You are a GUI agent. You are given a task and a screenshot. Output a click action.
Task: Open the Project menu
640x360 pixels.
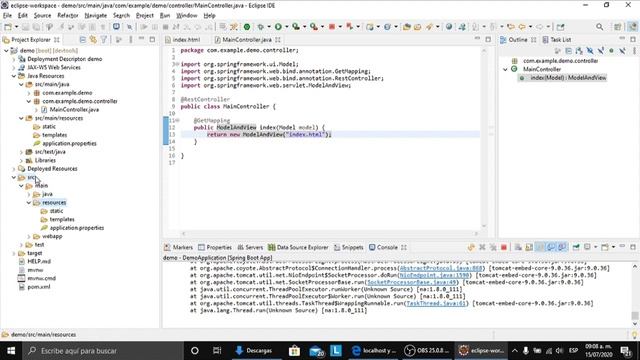pos(144,16)
